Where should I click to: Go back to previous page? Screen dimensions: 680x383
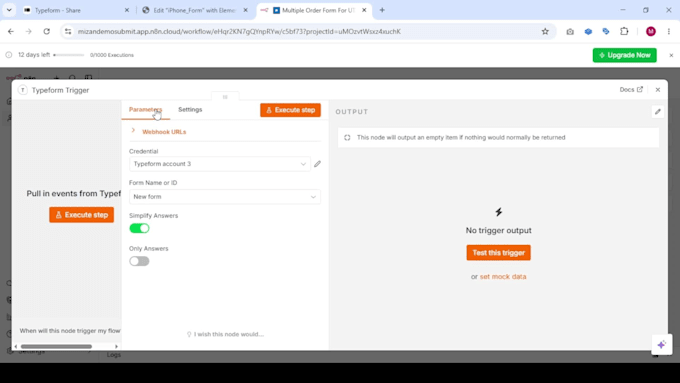[x=11, y=31]
